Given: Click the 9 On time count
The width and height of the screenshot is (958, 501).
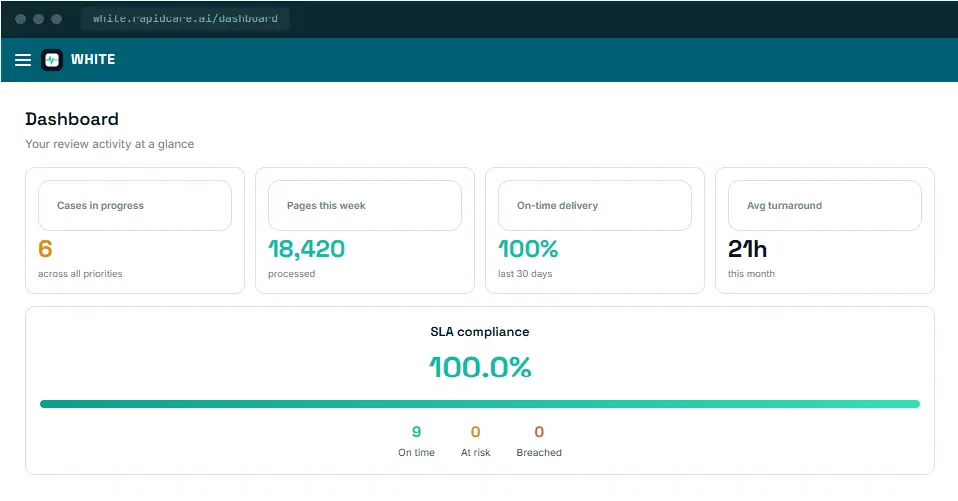Looking at the screenshot, I should click(417, 432).
